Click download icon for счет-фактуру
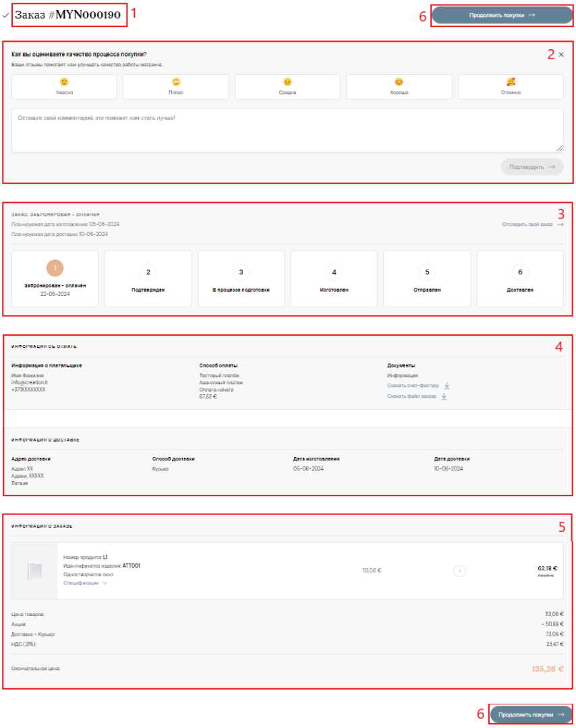The height and width of the screenshot is (728, 576). point(447,386)
